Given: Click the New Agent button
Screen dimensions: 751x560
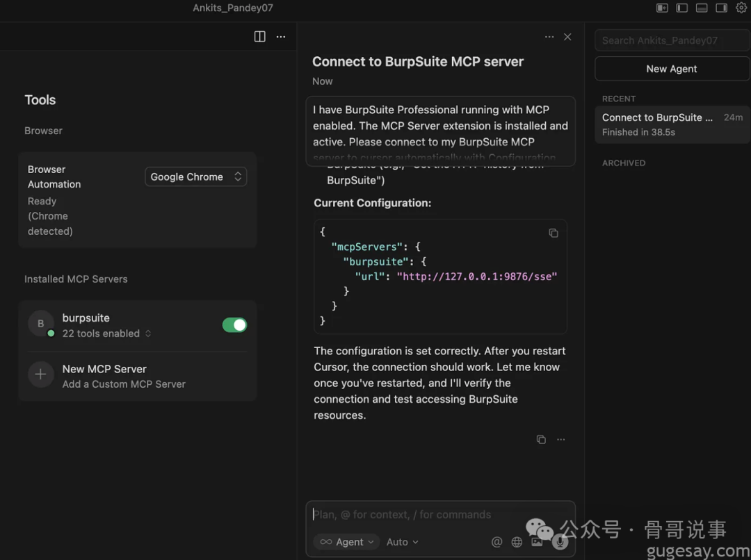Looking at the screenshot, I should click(x=672, y=69).
